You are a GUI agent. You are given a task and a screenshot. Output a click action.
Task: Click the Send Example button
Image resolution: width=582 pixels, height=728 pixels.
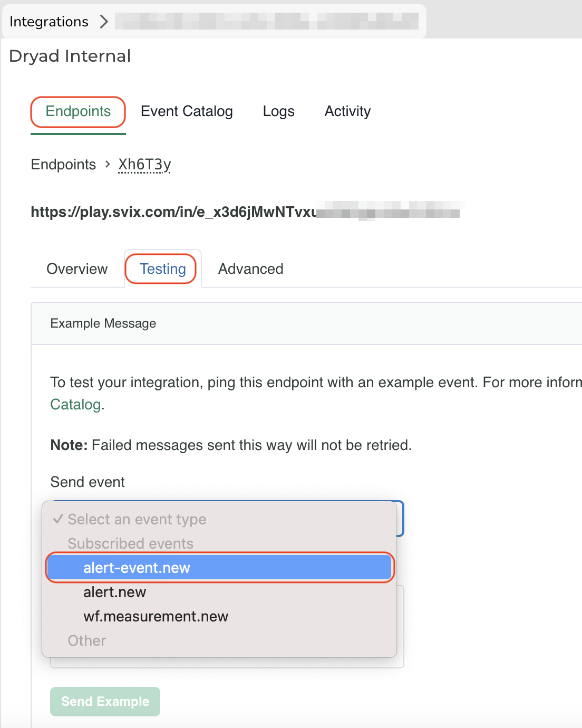click(105, 702)
